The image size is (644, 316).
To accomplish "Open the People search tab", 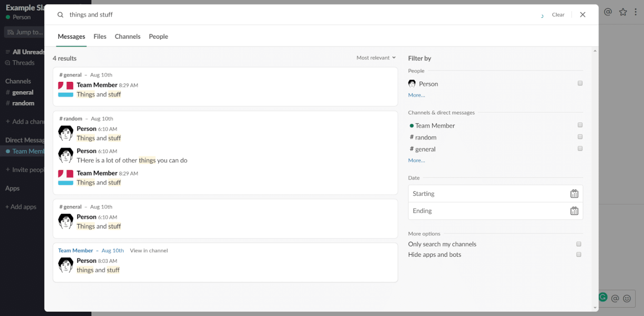I will 158,37.
